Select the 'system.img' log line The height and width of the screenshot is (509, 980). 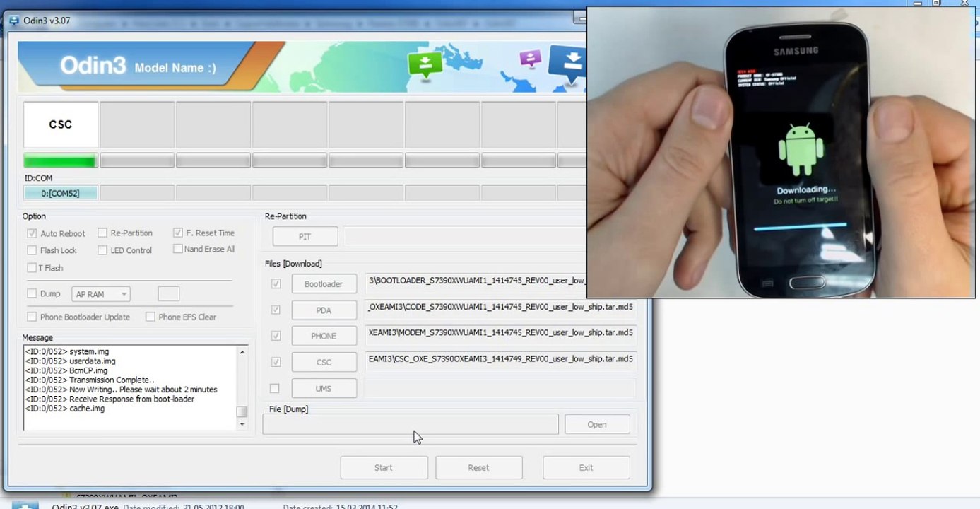67,351
